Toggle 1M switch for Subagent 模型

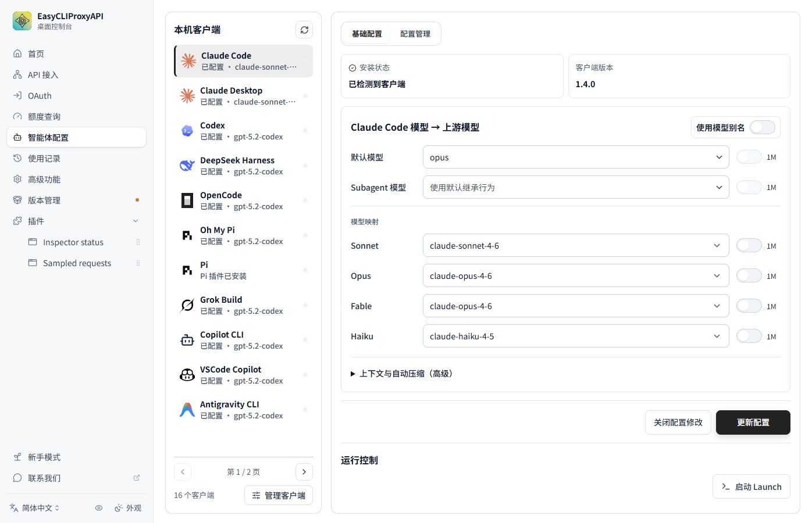pyautogui.click(x=749, y=187)
